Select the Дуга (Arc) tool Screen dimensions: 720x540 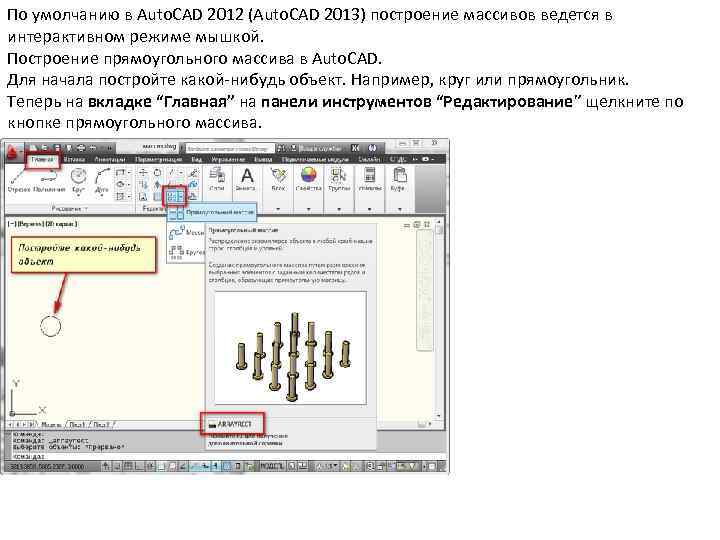[102, 180]
